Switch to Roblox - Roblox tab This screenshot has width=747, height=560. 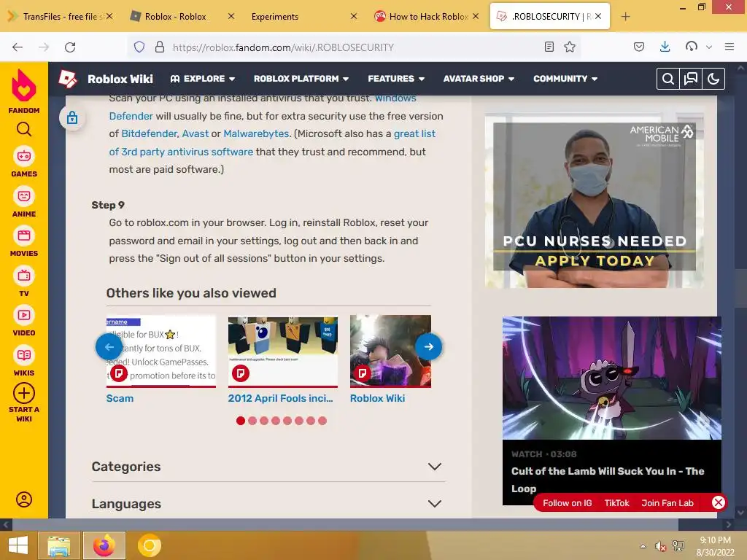coord(175,17)
